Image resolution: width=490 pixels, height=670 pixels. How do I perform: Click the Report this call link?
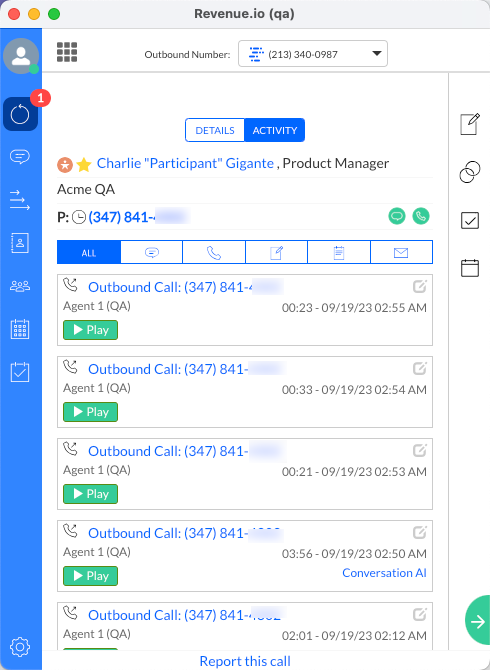pyautogui.click(x=245, y=661)
